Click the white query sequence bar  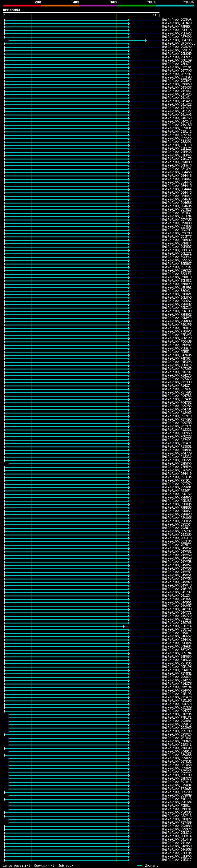pos(81,13)
